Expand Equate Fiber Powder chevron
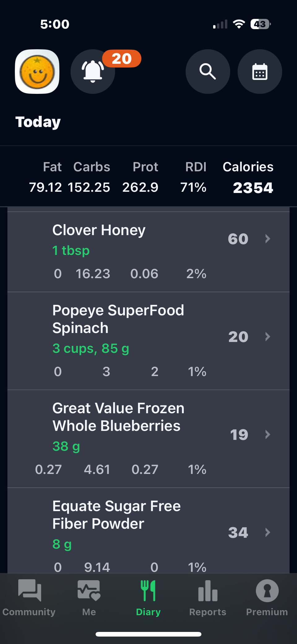This screenshot has height=644, width=297. click(268, 532)
